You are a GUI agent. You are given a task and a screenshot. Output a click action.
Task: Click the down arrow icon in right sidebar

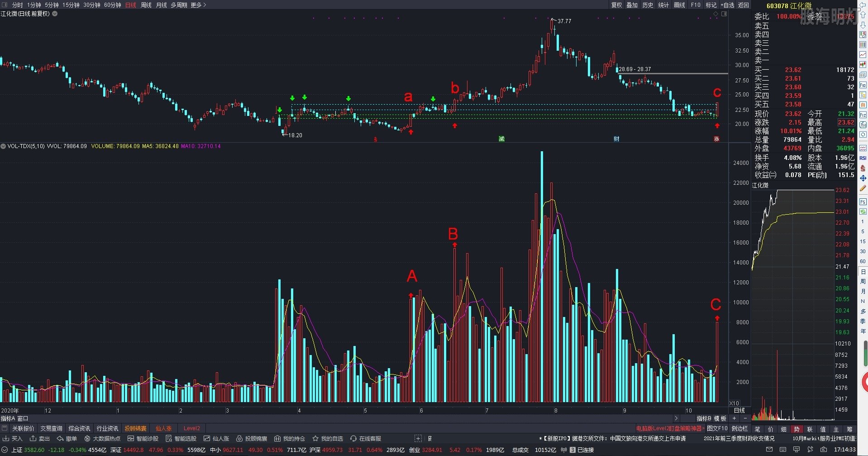coord(863,25)
